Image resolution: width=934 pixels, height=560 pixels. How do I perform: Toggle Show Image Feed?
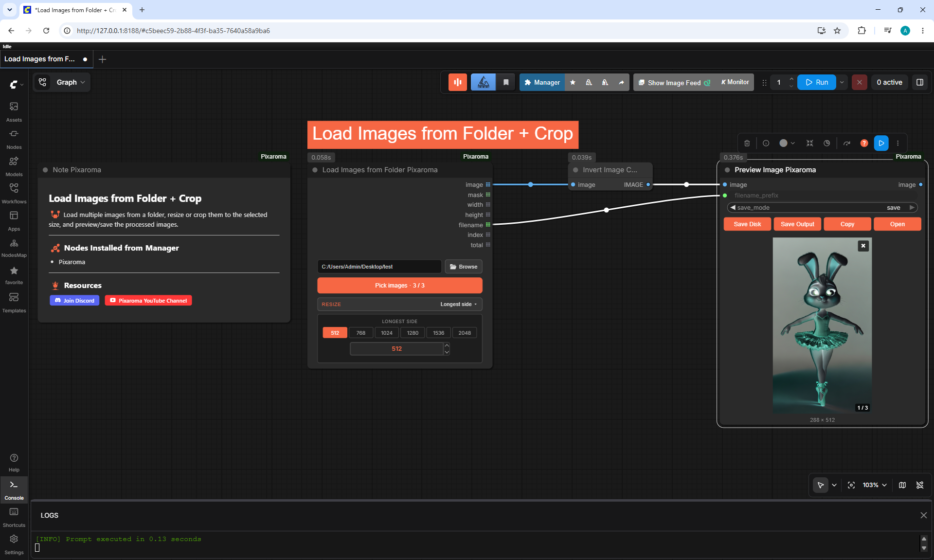[x=674, y=82]
